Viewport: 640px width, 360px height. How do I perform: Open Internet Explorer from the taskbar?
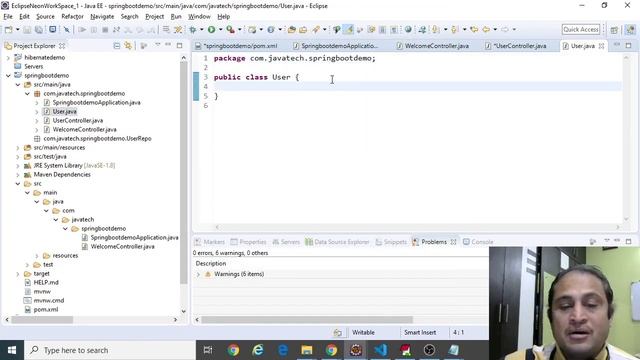tap(258, 350)
